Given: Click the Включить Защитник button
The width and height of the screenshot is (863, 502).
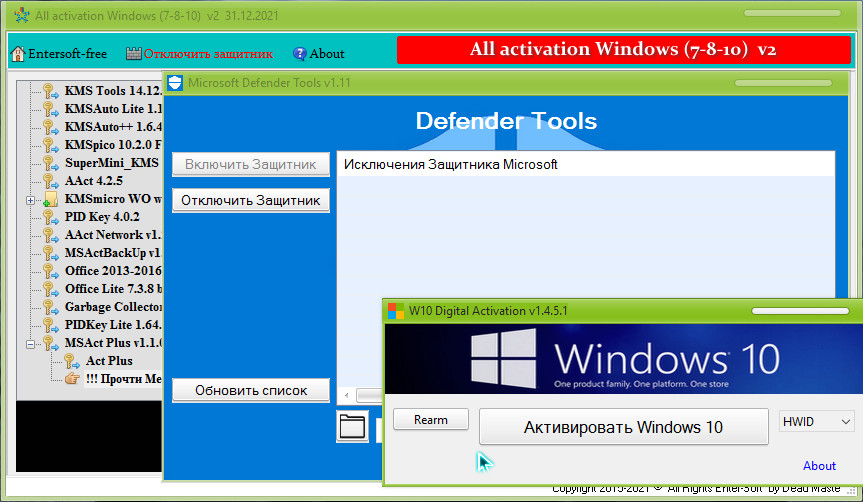Looking at the screenshot, I should tap(251, 164).
